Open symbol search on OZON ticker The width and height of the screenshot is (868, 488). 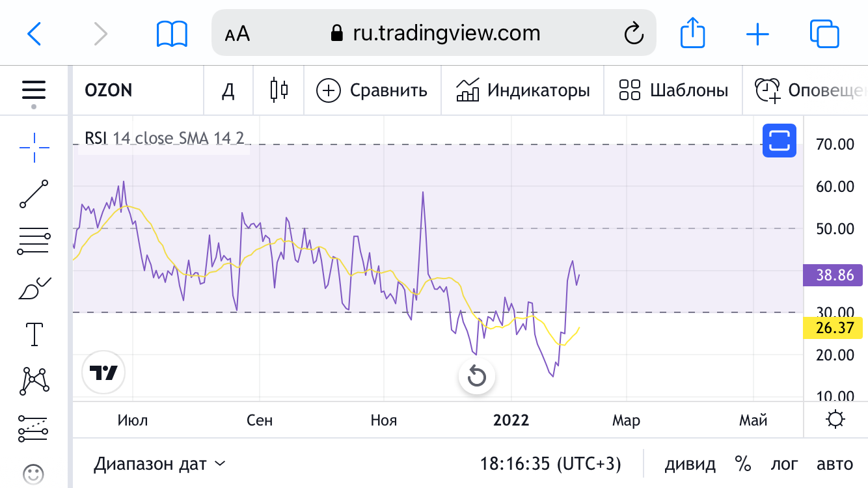tap(109, 90)
